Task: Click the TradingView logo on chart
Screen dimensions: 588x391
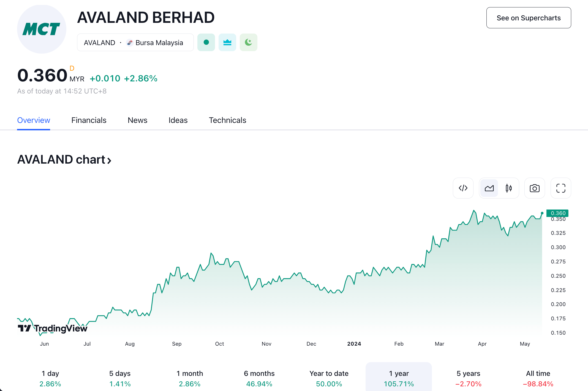Action: click(x=53, y=328)
